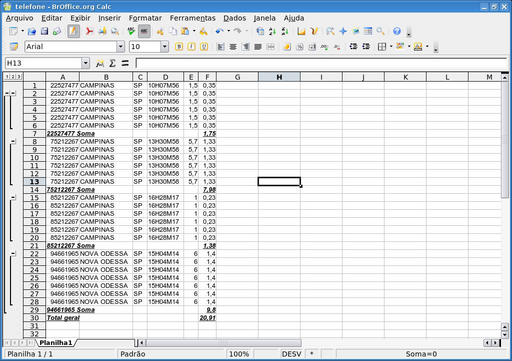Collapse the 75212267 outline group

pos(13,142)
